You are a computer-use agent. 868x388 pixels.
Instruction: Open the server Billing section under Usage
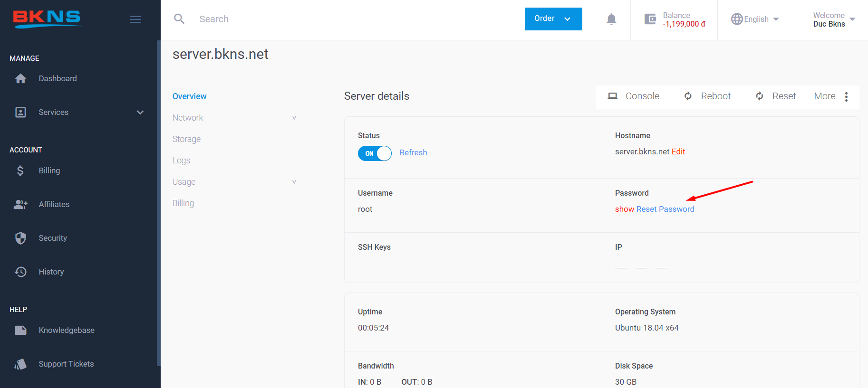183,203
